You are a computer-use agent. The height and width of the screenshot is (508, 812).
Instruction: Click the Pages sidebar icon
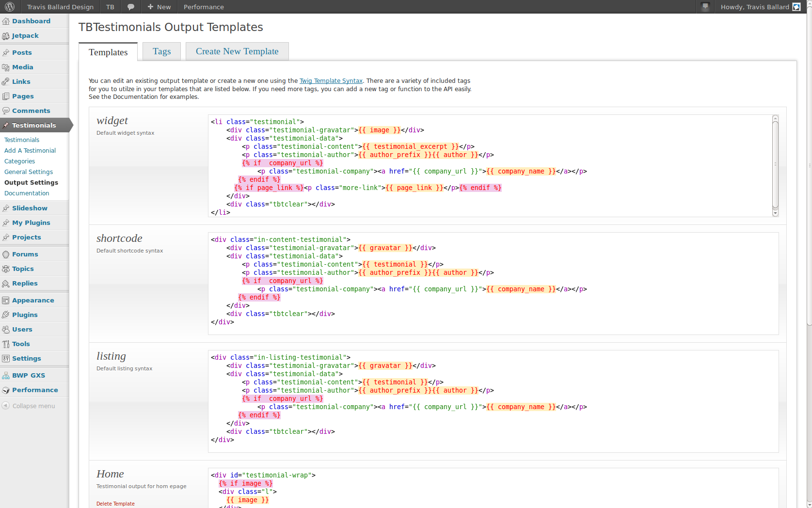coord(6,96)
